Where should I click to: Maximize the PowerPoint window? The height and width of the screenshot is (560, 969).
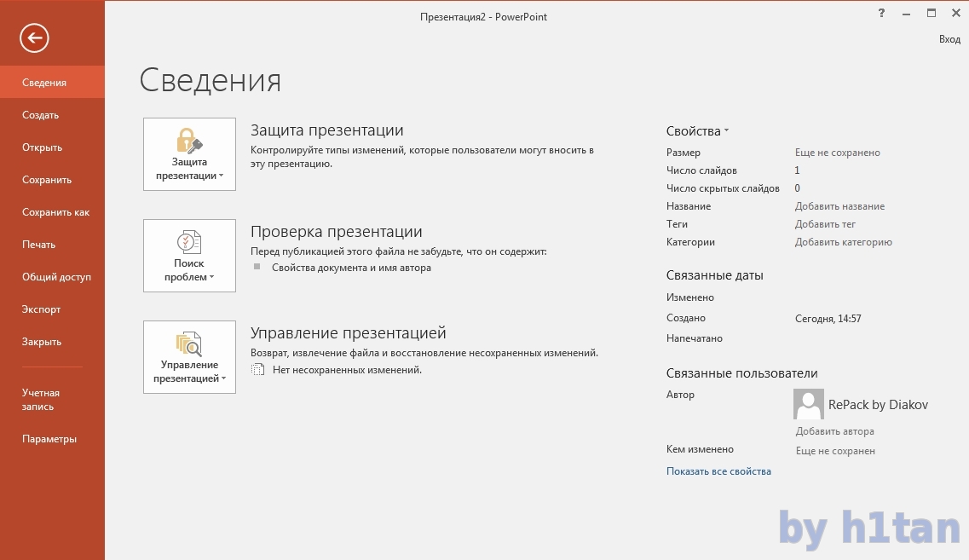point(932,13)
